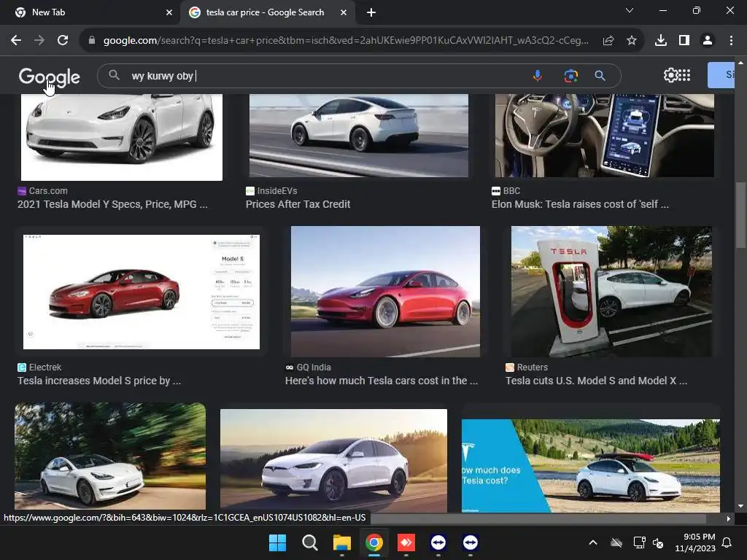The width and height of the screenshot is (747, 560).
Task: Open Windows taskbar search
Action: point(309,542)
